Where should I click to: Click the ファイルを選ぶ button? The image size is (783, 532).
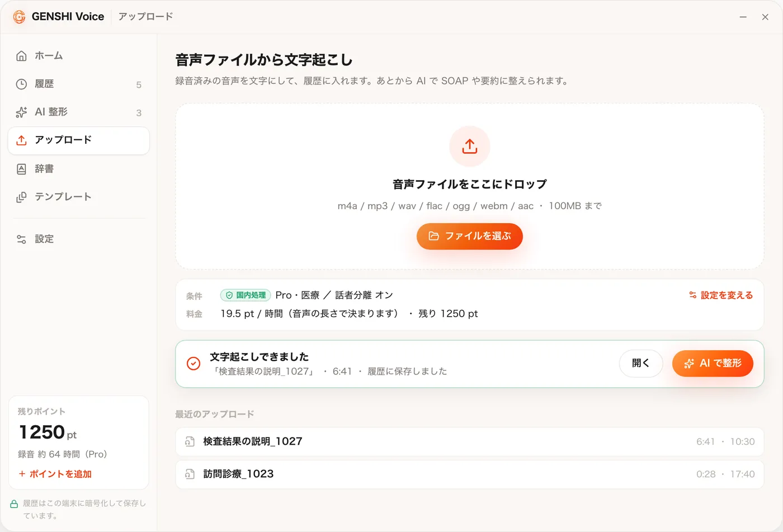[470, 236]
